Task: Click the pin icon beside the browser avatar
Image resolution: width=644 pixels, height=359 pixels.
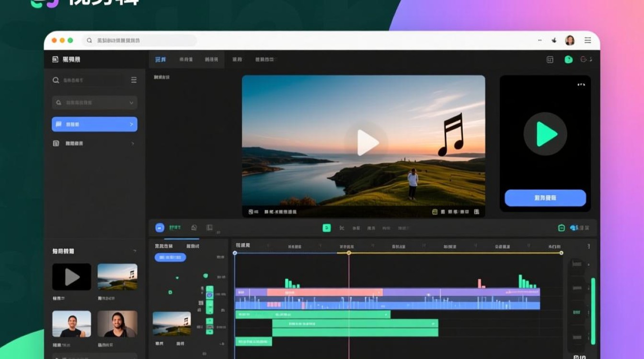Action: coord(554,41)
